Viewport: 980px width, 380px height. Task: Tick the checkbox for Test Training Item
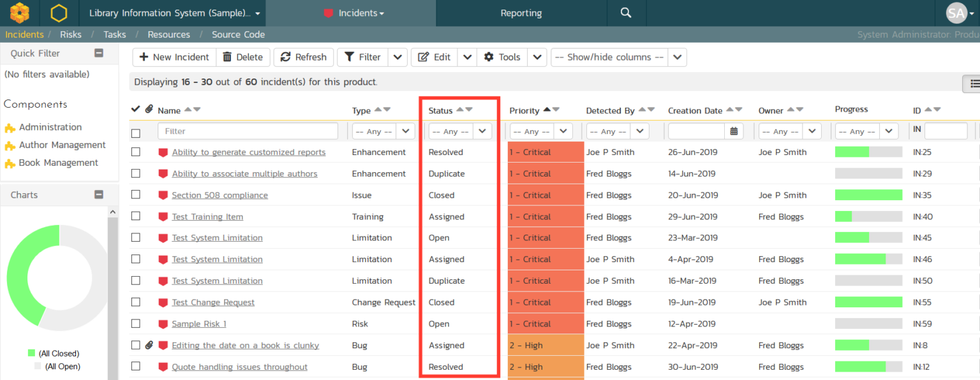pos(135,216)
